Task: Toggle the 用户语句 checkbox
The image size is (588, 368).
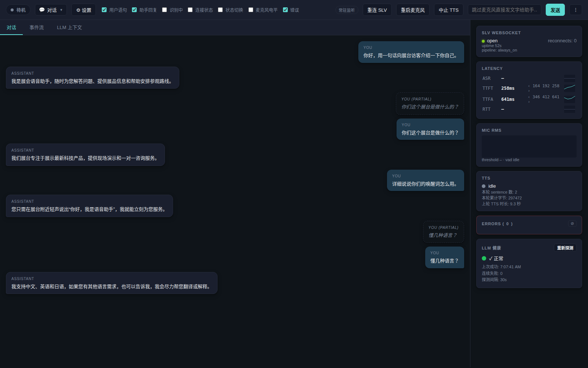Action: [x=104, y=10]
